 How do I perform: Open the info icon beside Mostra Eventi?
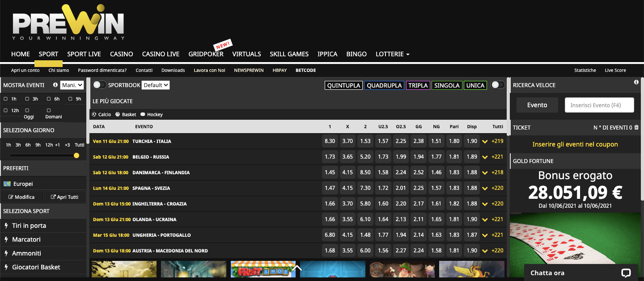(55, 85)
